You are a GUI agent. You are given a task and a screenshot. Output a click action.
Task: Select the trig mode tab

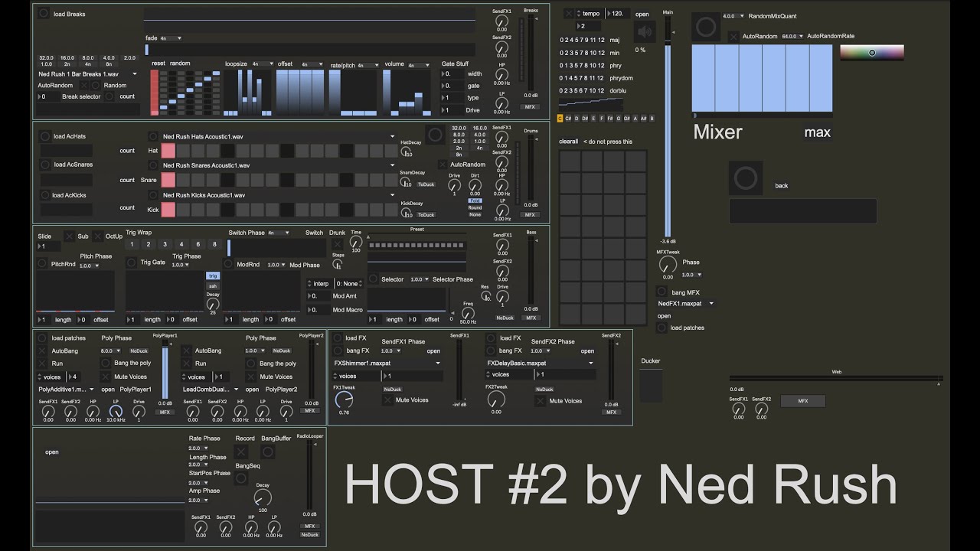point(213,275)
